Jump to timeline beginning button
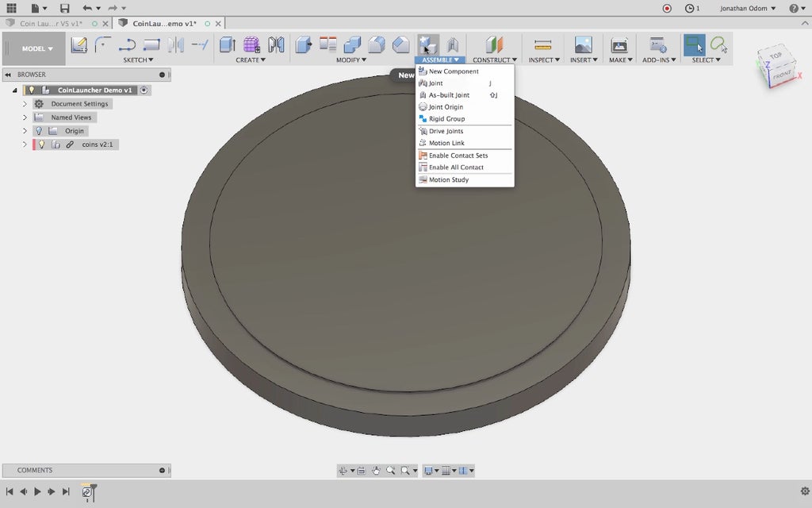 point(10,491)
